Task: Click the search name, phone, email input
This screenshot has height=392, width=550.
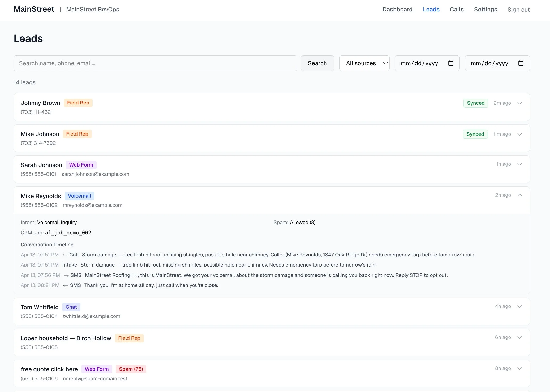Action: (x=155, y=63)
